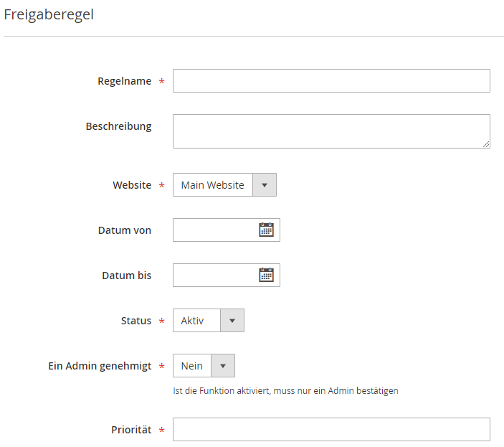Open the Status dropdown set to Aktiv
504x447 pixels.
[x=209, y=320]
